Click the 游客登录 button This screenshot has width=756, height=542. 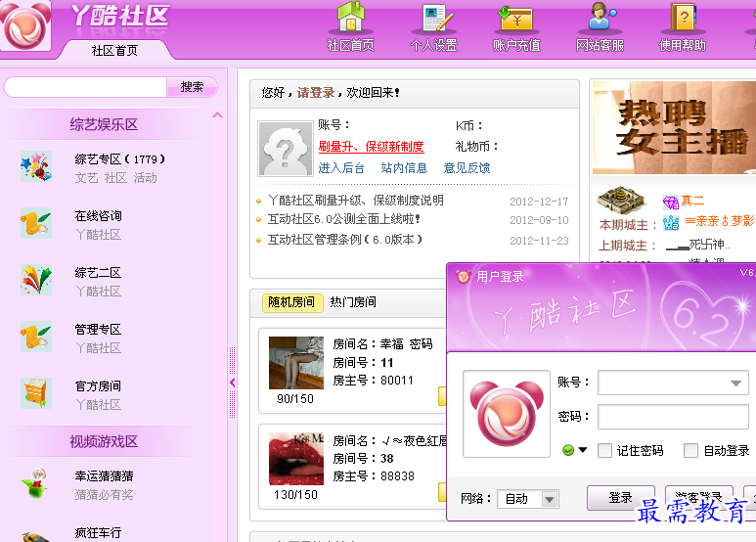pos(698,497)
